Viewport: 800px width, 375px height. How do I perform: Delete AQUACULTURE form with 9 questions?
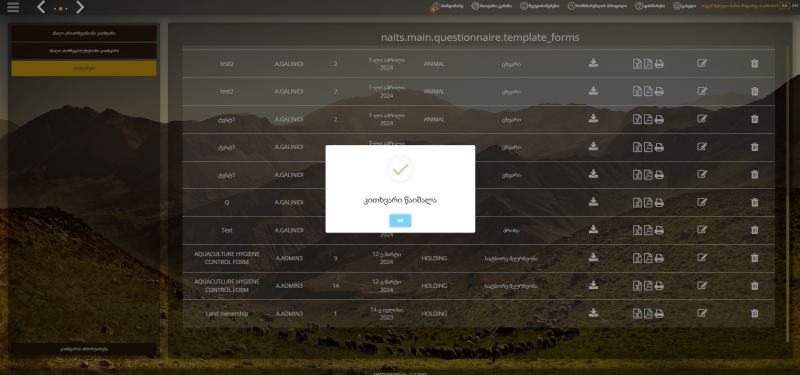point(755,258)
